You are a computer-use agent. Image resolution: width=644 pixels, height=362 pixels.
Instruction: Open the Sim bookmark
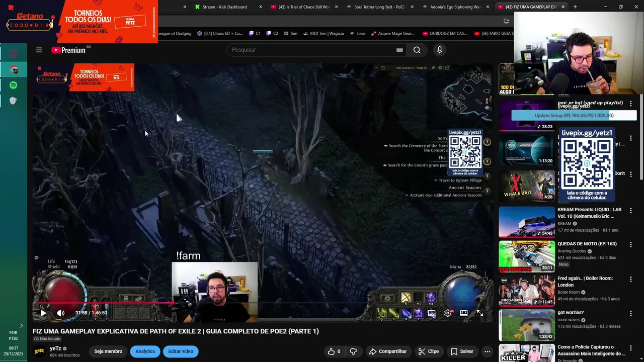tap(290, 34)
